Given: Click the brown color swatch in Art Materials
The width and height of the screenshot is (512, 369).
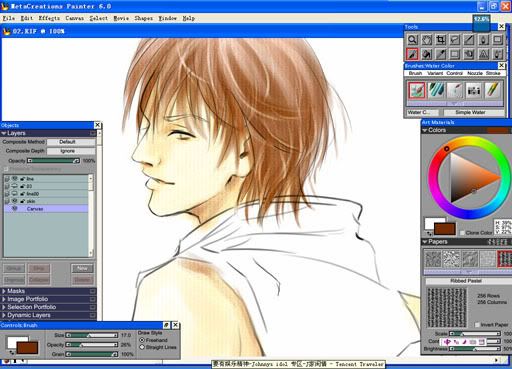Looking at the screenshot, I should [445, 229].
